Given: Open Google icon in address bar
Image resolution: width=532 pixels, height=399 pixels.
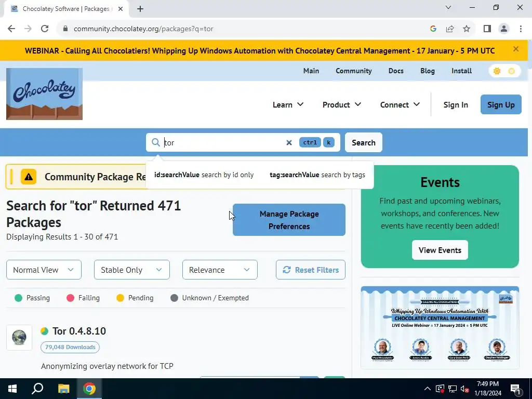Looking at the screenshot, I should [x=433, y=29].
